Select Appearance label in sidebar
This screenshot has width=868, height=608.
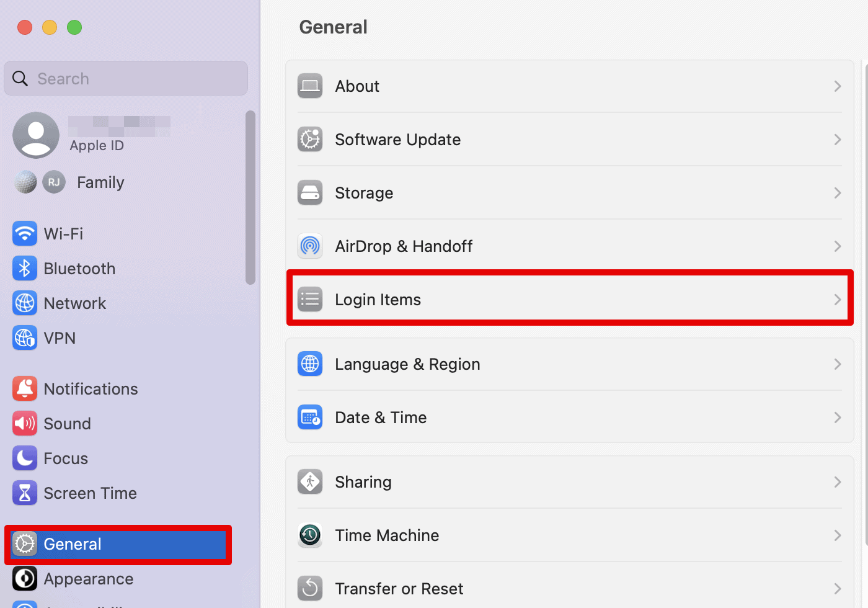pyautogui.click(x=89, y=579)
